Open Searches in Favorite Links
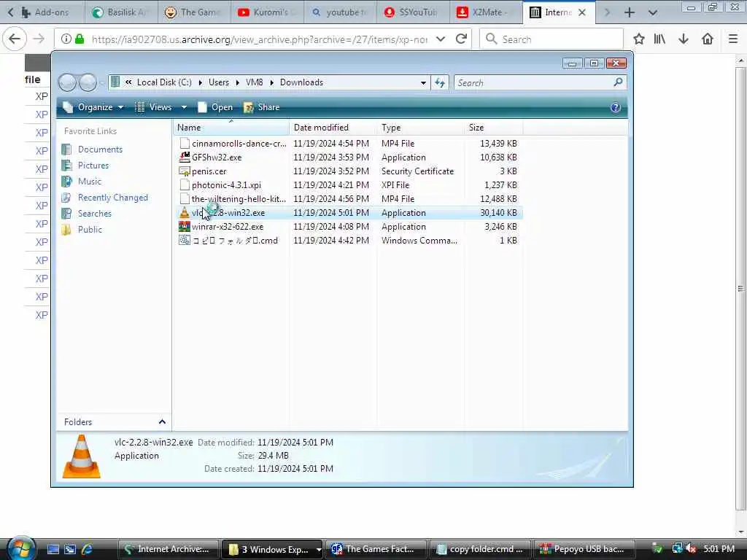 94,214
